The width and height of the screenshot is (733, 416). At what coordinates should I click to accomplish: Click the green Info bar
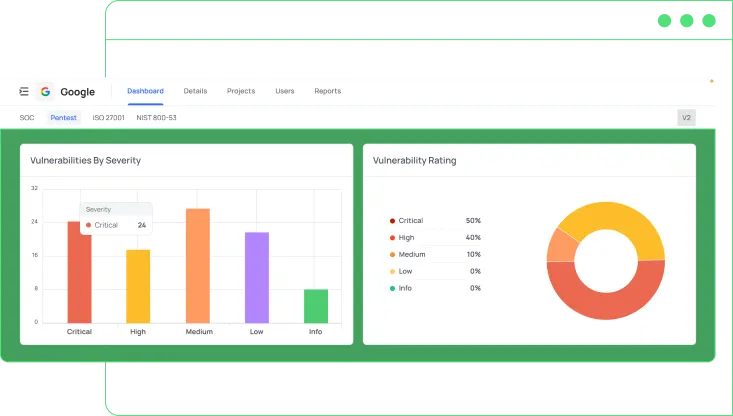click(x=316, y=306)
